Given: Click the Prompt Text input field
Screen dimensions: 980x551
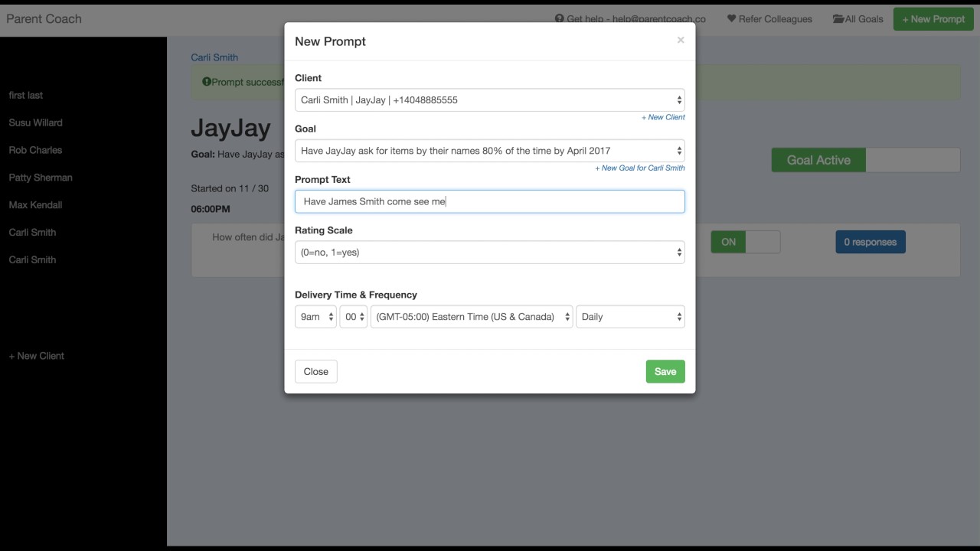Looking at the screenshot, I should 490,201.
